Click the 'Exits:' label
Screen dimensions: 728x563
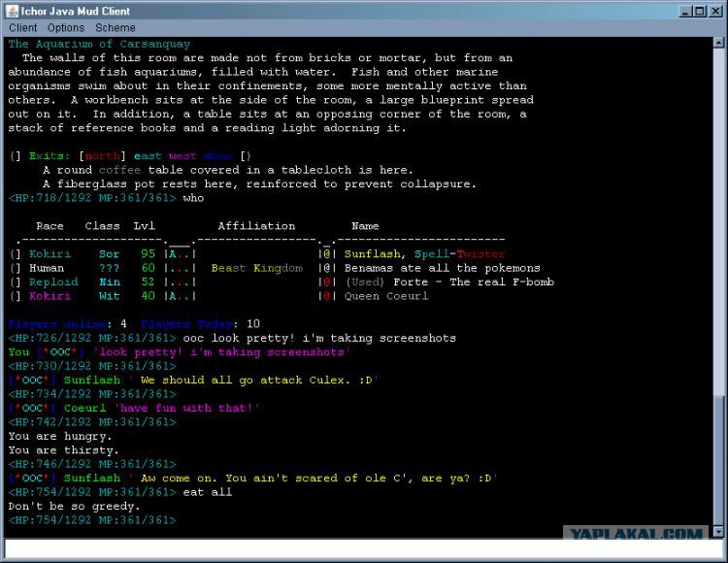pos(50,156)
